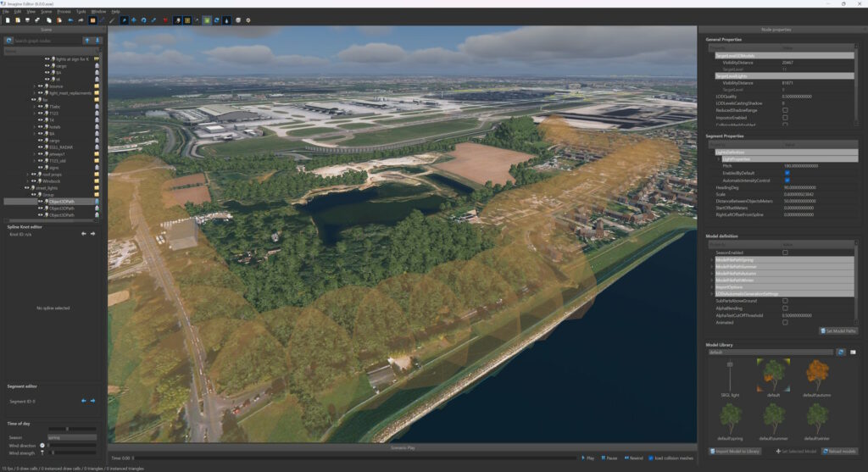Click the Undo arrow in the toolbar
Screen dimensions: 868x472
[70, 20]
